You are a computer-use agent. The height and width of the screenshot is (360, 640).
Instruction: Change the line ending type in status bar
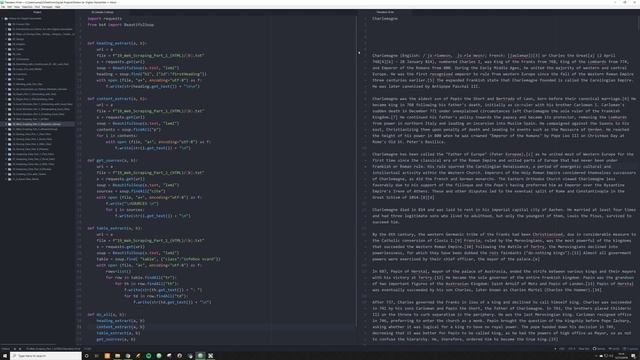tap(562, 349)
